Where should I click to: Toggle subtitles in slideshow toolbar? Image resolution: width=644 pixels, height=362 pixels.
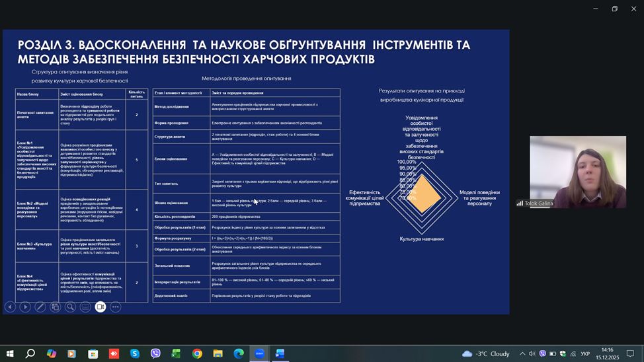pyautogui.click(x=86, y=307)
